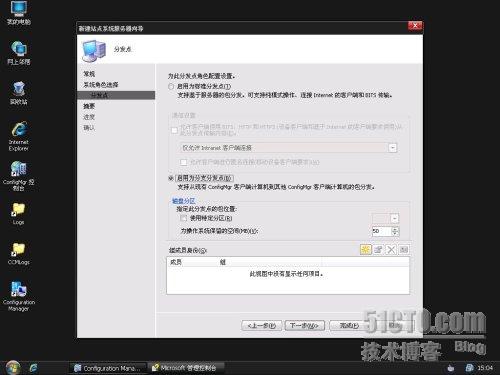Click the rightmost group member toolbar icon
500x375 pixels.
404,249
